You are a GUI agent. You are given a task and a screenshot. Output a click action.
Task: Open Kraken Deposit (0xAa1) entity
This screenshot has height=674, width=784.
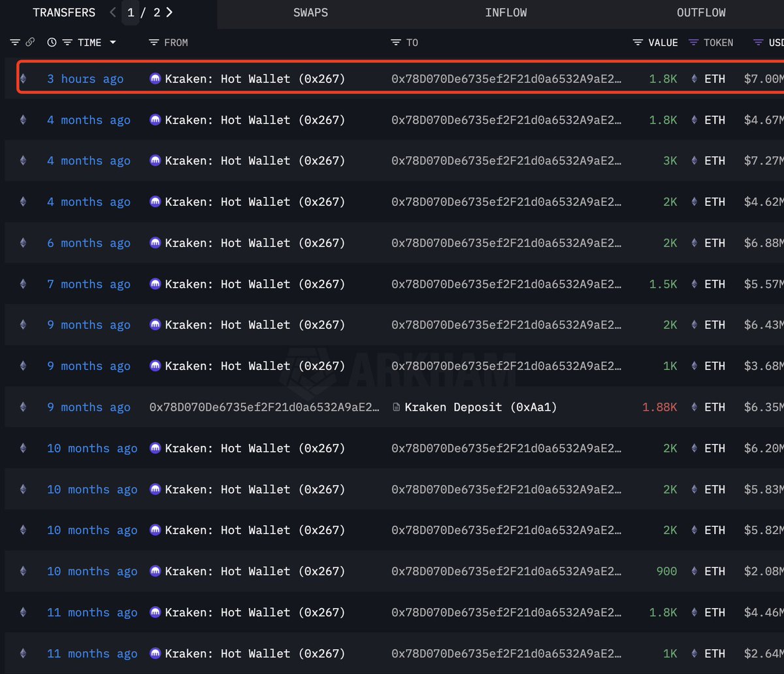[x=481, y=407]
